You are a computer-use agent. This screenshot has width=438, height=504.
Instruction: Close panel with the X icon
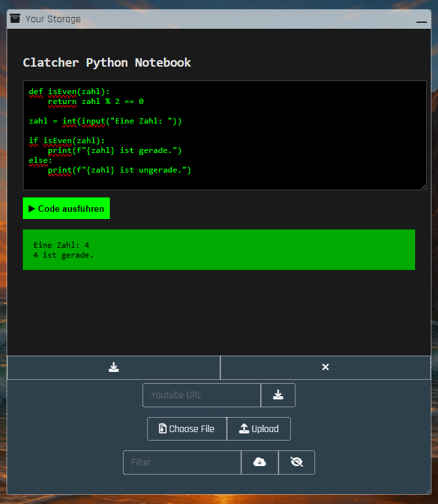pos(326,367)
